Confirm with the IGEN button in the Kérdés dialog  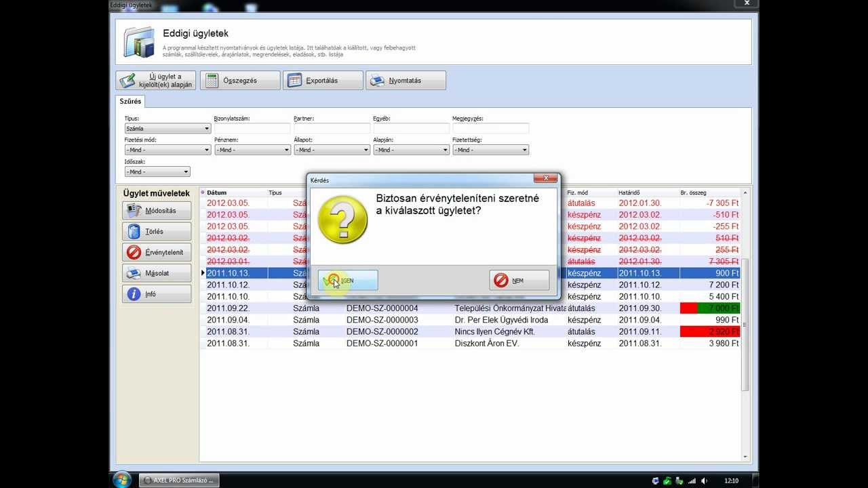pyautogui.click(x=347, y=280)
